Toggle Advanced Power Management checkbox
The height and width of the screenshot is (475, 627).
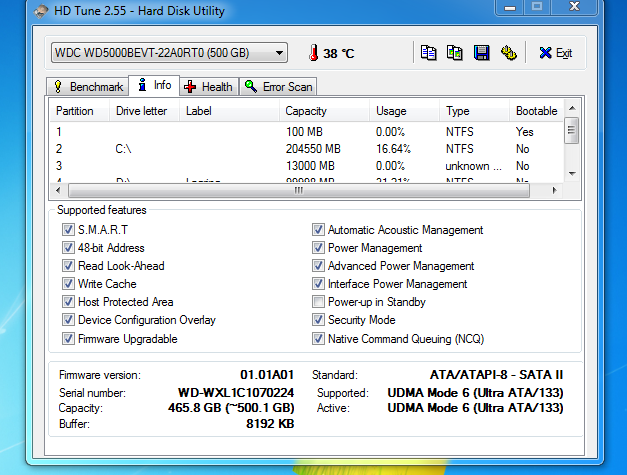pos(318,265)
